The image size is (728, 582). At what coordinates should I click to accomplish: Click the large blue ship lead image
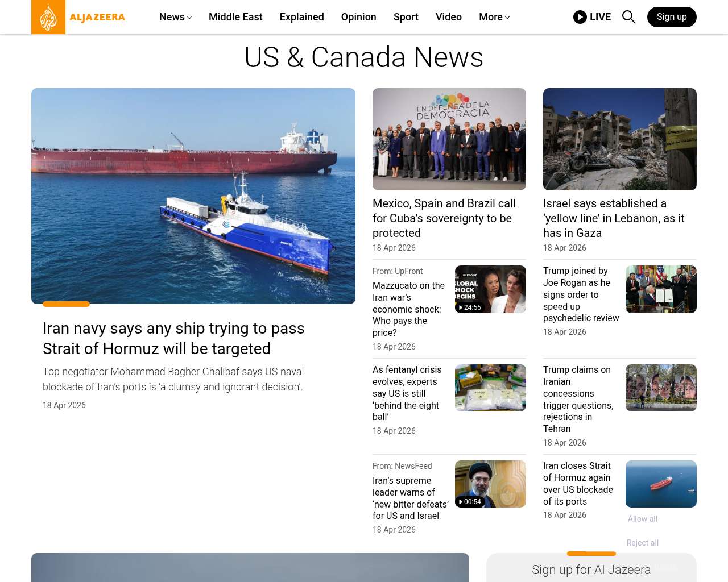pos(193,196)
